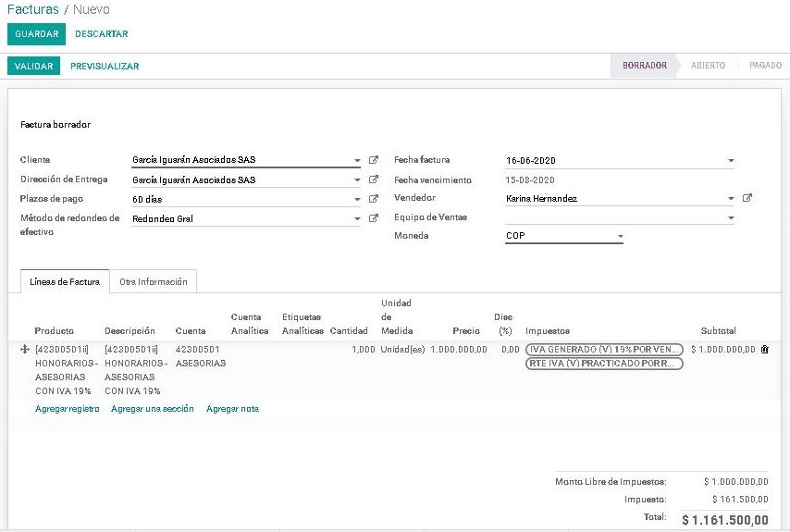Grab the invoice line drag handle
The image size is (790, 532).
(24, 349)
